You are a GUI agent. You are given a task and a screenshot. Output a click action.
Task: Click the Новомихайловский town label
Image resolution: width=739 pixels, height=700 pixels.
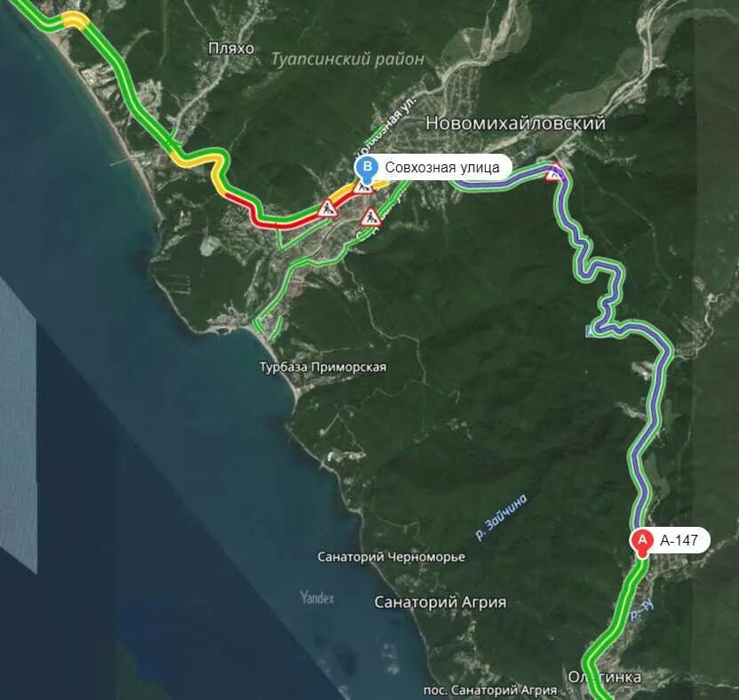515,123
